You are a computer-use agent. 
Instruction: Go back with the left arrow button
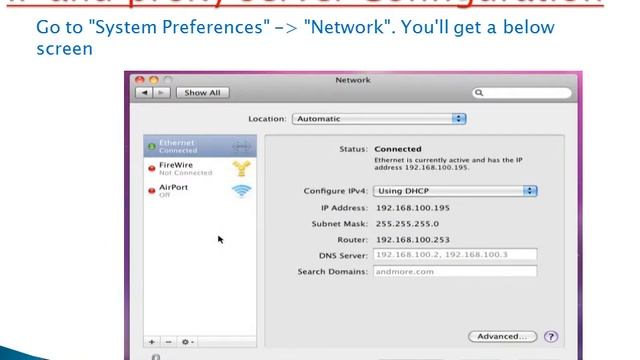(x=144, y=93)
